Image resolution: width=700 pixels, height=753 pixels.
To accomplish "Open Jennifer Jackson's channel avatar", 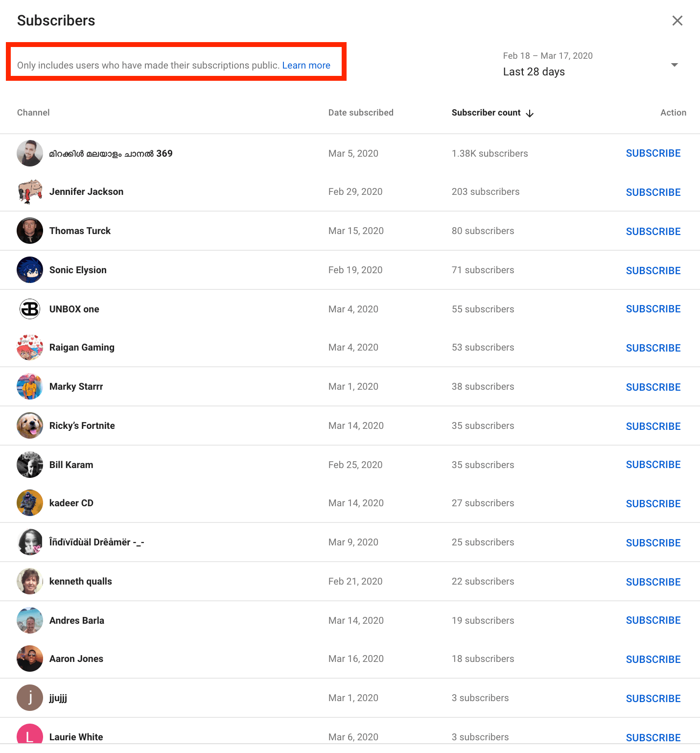I will click(x=30, y=192).
